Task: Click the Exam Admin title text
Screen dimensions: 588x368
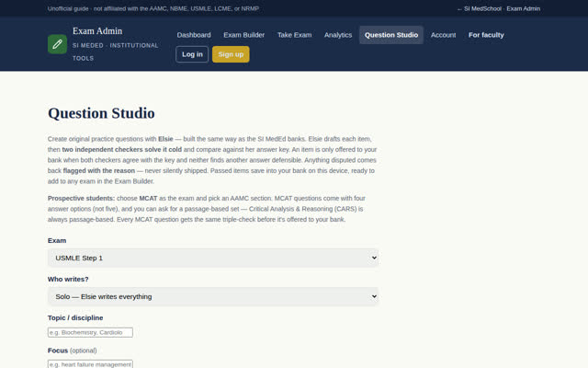Action: coord(97,30)
